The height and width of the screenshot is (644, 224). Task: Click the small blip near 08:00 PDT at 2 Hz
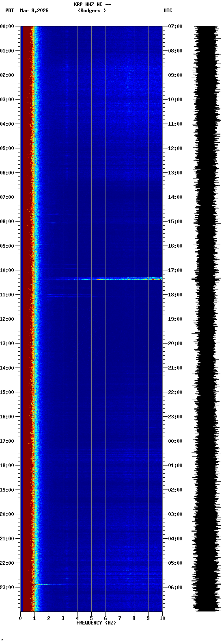tap(53, 222)
